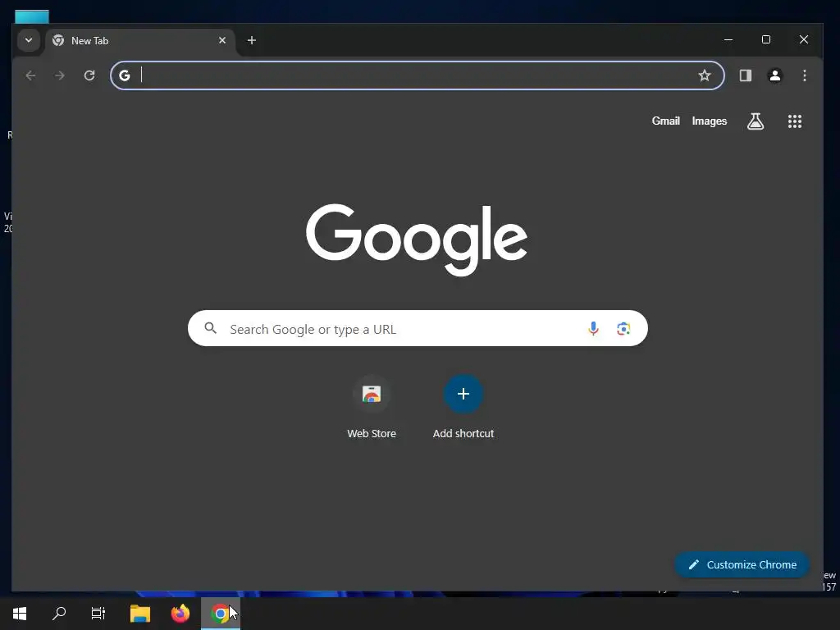Open the Chrome profile menu
This screenshot has width=840, height=630.
click(x=774, y=75)
